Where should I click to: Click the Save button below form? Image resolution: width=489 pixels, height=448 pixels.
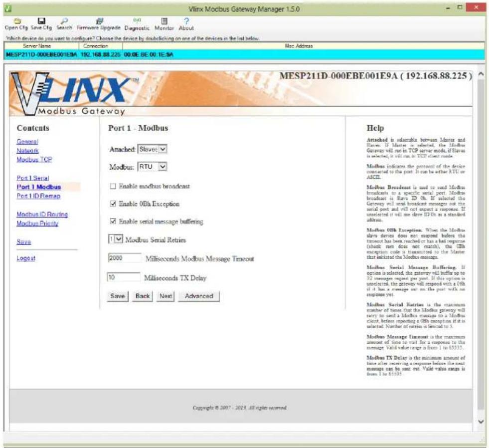point(118,296)
